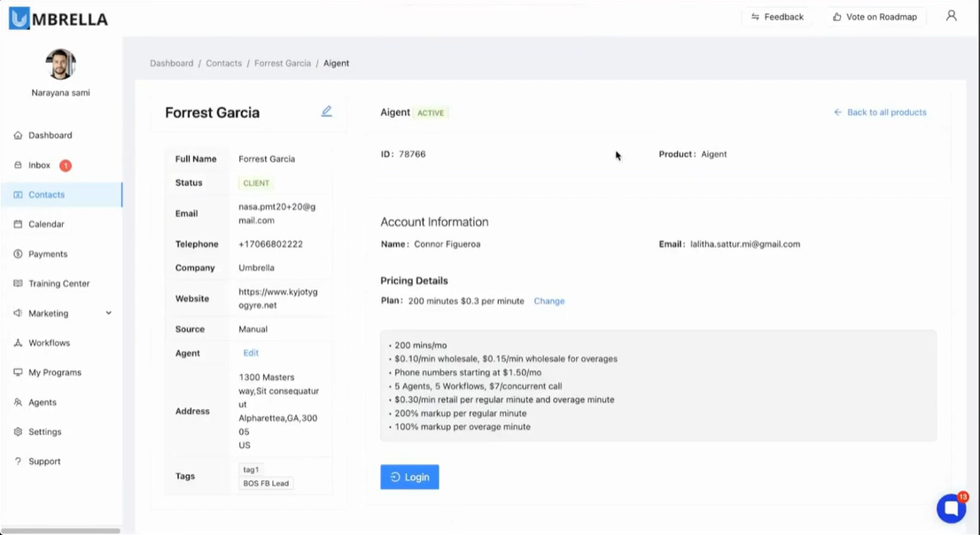The width and height of the screenshot is (980, 535).
Task: Open Settings in the sidebar
Action: click(44, 432)
